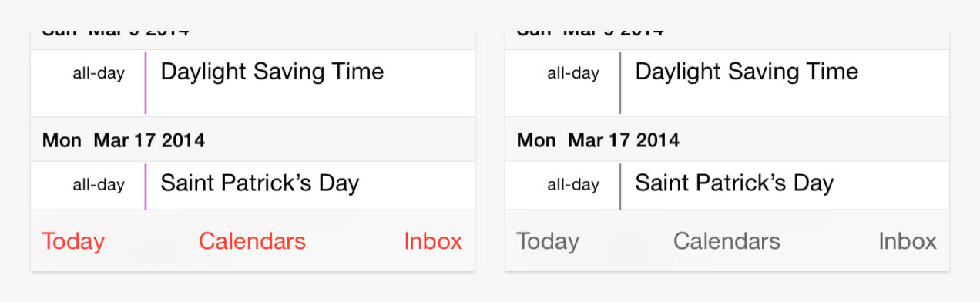Open Daylight Saving Time event with purple bar
Image resolution: width=980 pixels, height=302 pixels.
253,83
